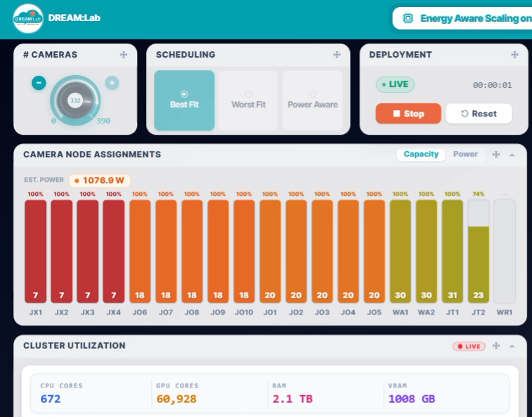The height and width of the screenshot is (417, 532).
Task: Click the JO8 node bar
Action: point(192,251)
